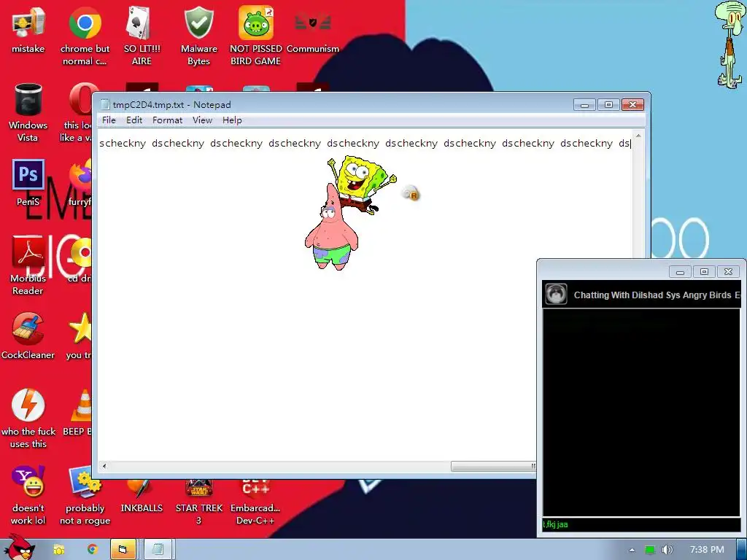Screen dimensions: 747x560
Task: Open Chrome from the taskbar
Action: coord(92,550)
